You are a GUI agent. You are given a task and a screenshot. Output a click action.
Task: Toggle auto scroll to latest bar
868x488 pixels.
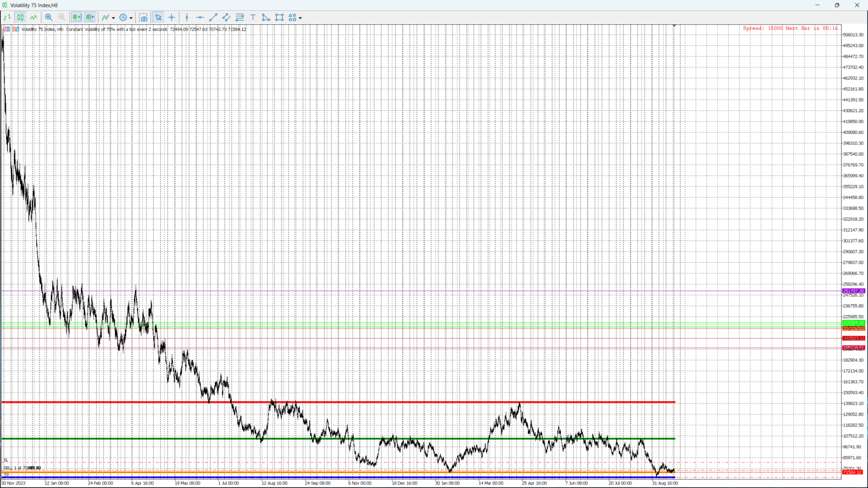pyautogui.click(x=77, y=18)
